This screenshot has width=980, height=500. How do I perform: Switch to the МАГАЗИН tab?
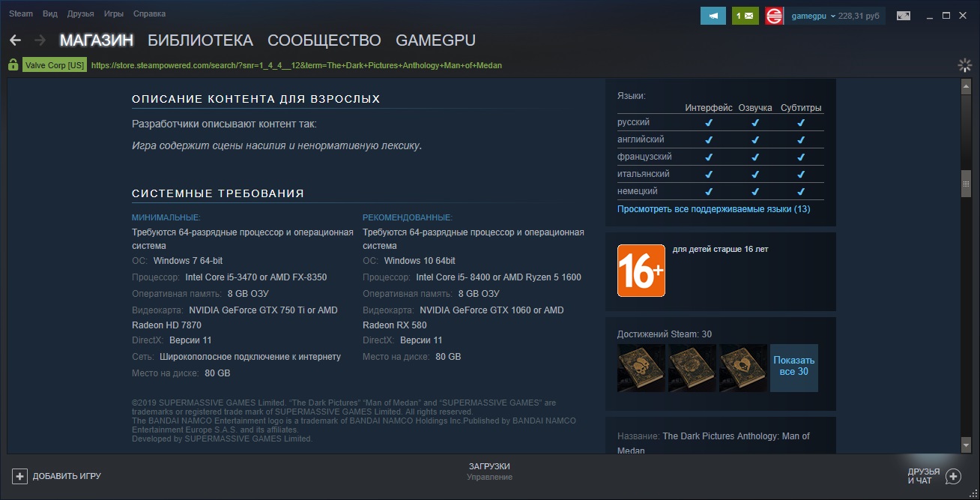tap(97, 40)
